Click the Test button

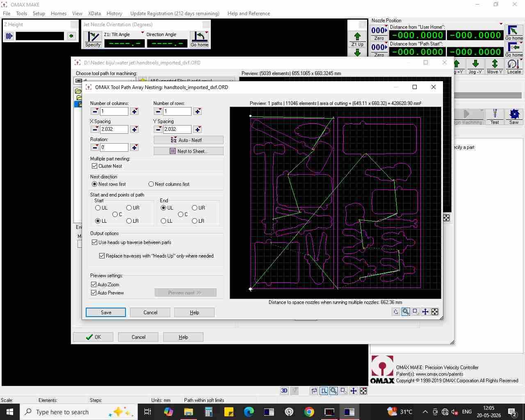(x=495, y=117)
